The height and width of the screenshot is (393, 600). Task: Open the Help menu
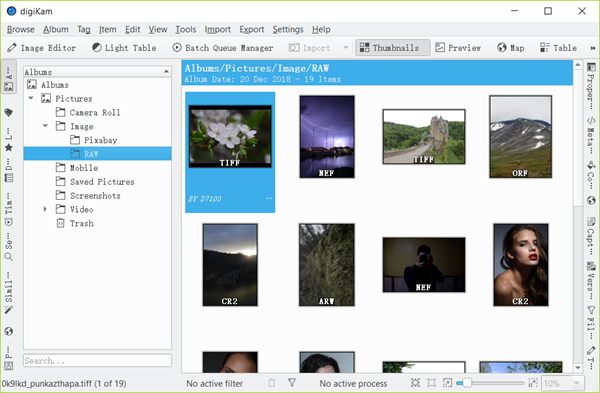(x=321, y=29)
